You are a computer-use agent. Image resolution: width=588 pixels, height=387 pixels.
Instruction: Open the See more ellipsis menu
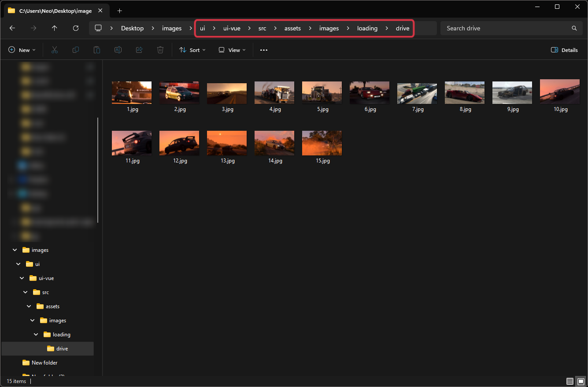pos(264,50)
